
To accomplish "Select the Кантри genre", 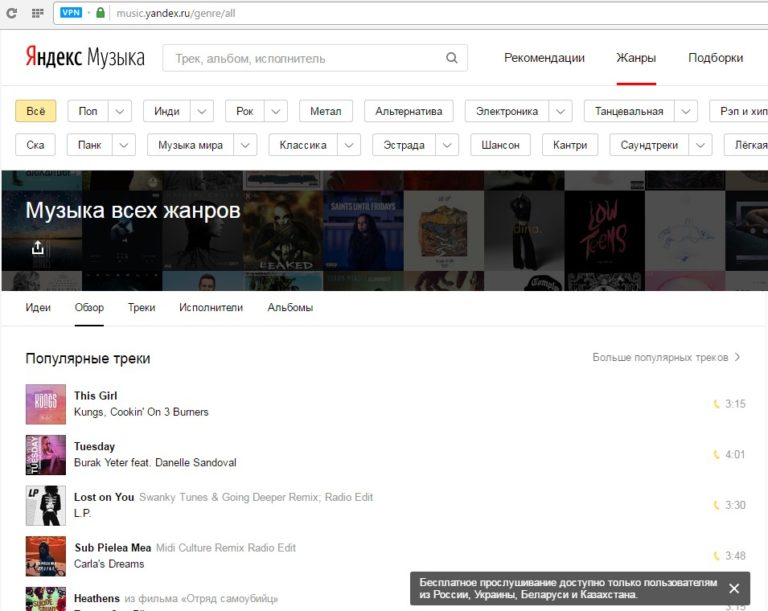I will 570,145.
